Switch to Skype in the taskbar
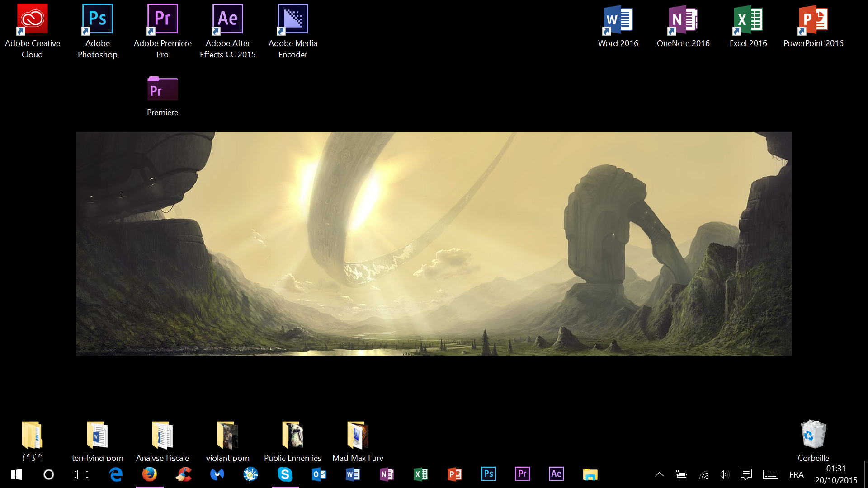Viewport: 868px width, 488px height. tap(285, 474)
